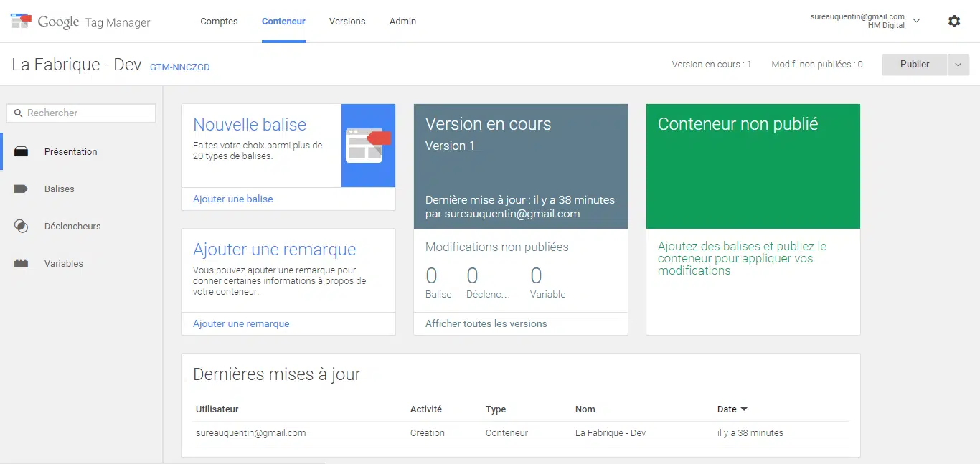Open the Versions tab
The width and height of the screenshot is (980, 464).
click(347, 22)
